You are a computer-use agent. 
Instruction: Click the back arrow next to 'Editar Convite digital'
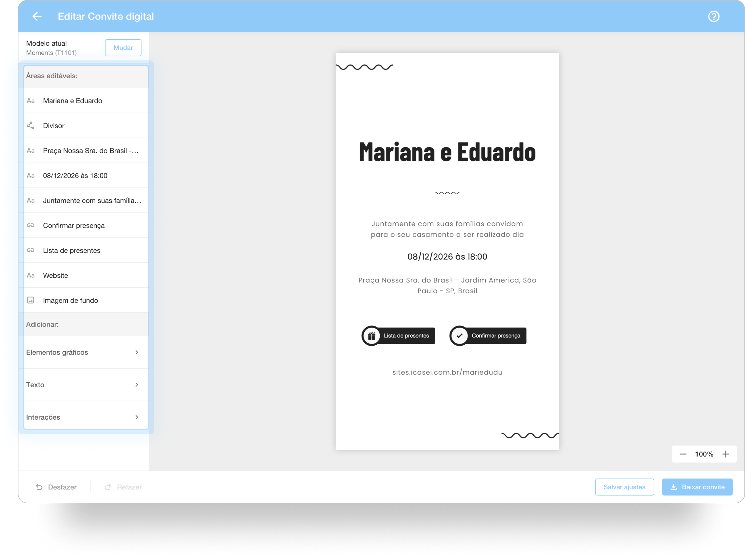[x=37, y=16]
